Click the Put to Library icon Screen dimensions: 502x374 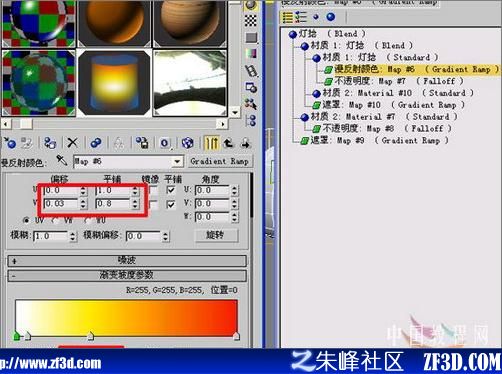tap(142, 143)
